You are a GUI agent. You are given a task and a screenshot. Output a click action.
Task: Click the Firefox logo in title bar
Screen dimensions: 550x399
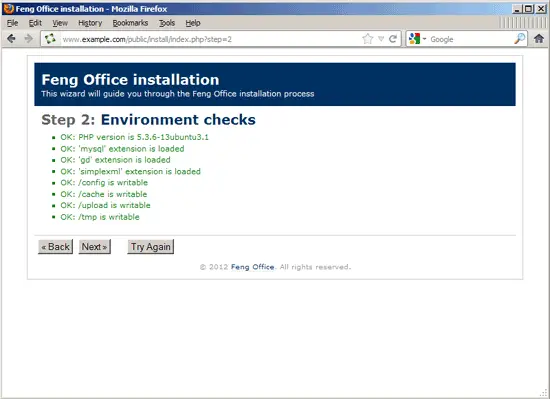tap(8, 8)
